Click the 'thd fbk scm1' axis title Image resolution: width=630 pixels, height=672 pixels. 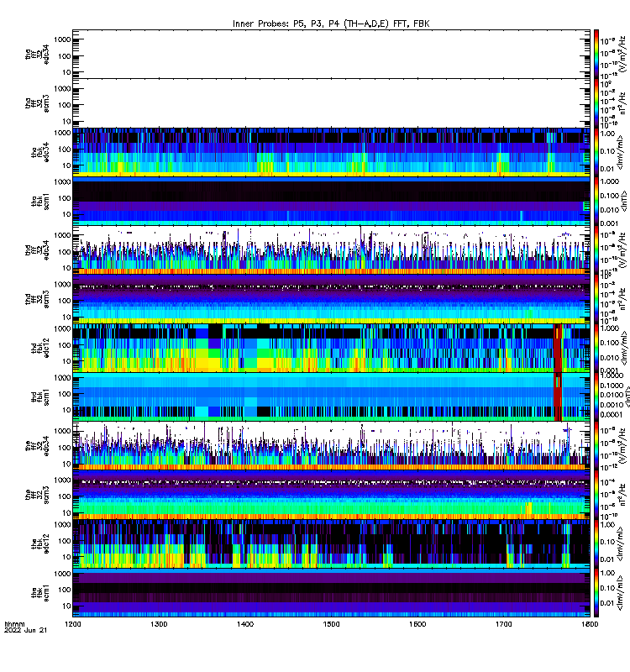click(39, 396)
